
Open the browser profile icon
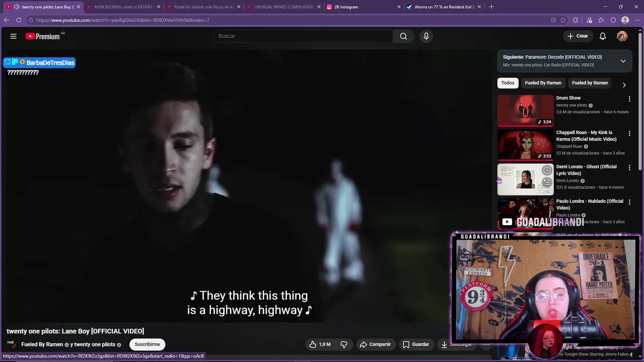point(625,20)
